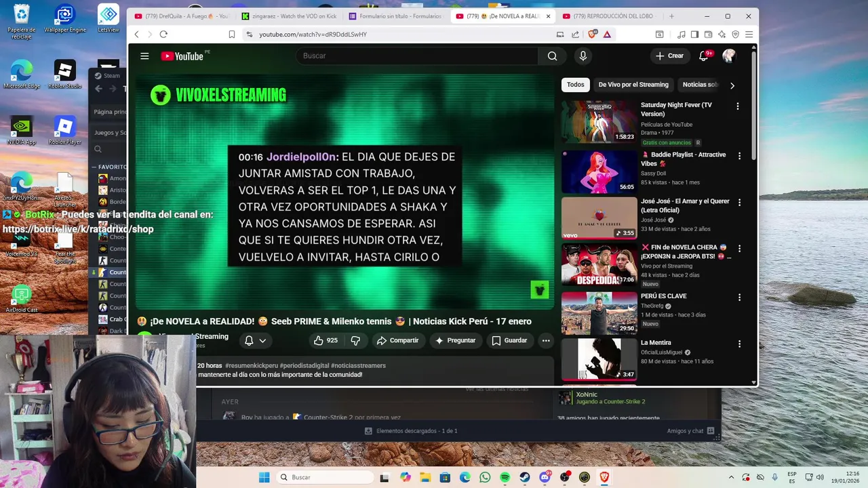868x488 pixels.
Task: Open Wallpaper Engine desktop shortcut
Action: tap(65, 20)
